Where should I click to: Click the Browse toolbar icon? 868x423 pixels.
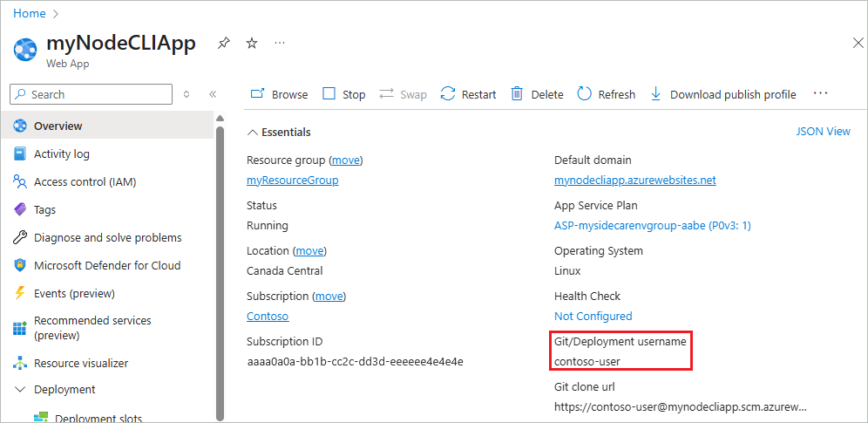257,94
